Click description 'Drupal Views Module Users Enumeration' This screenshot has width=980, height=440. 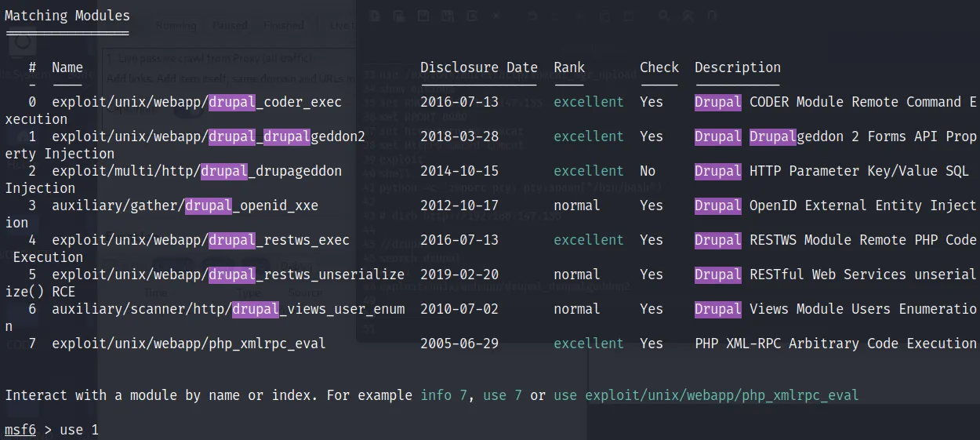click(x=836, y=309)
